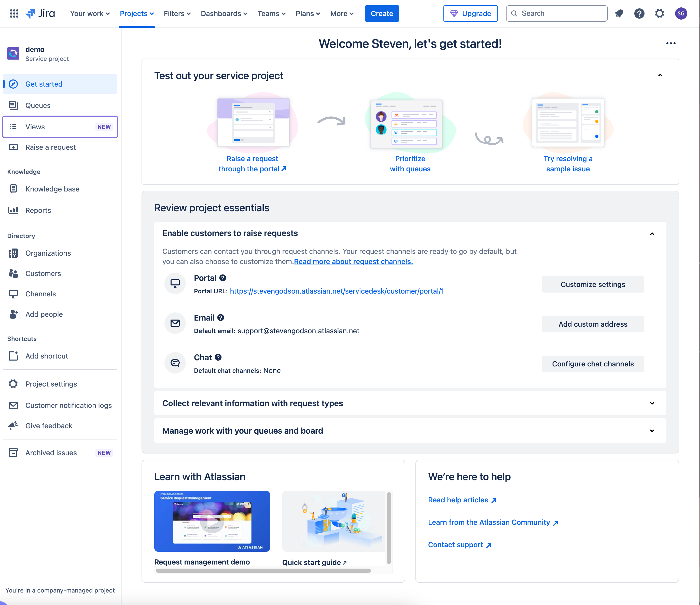Viewport: 700px width, 605px height.
Task: Click the Jira logo
Action: (40, 13)
